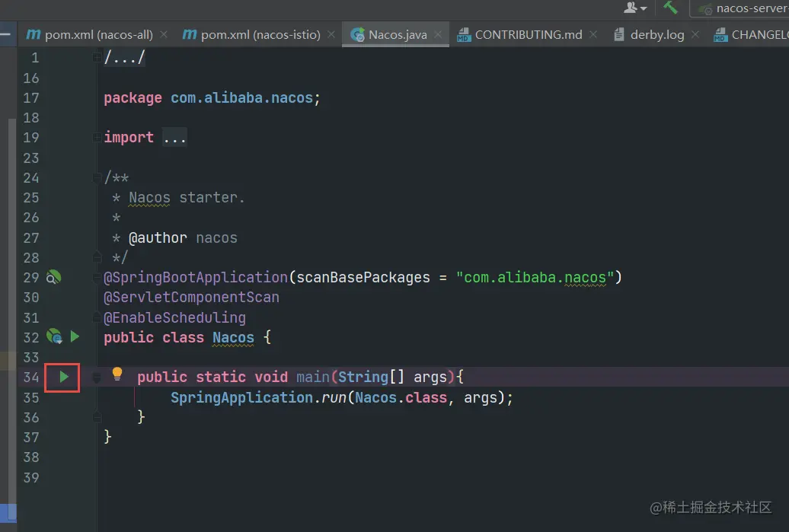This screenshot has height=532, width=789.
Task: Open the CHANGELOG markdown tab
Action: point(751,35)
